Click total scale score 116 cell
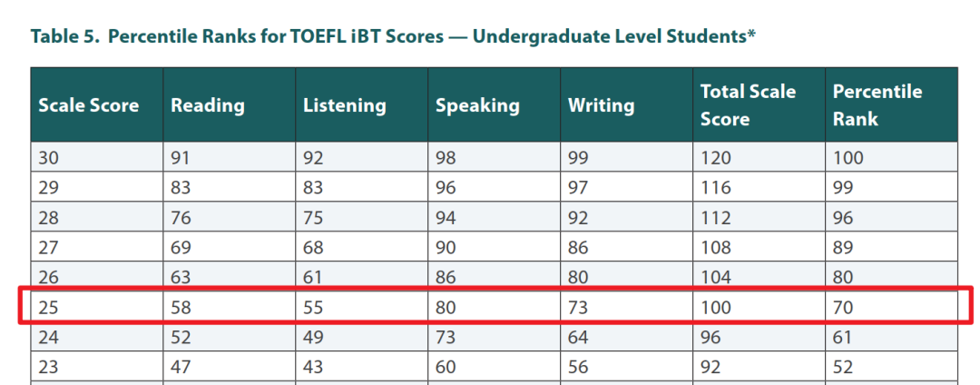Screen dimensions: 980x385 click(x=759, y=187)
